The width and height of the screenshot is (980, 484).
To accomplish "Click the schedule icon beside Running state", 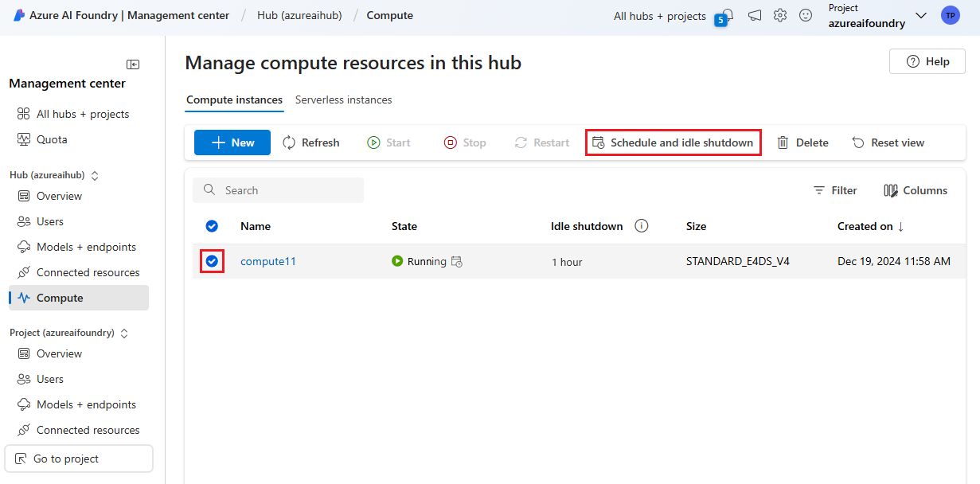I will [x=456, y=261].
